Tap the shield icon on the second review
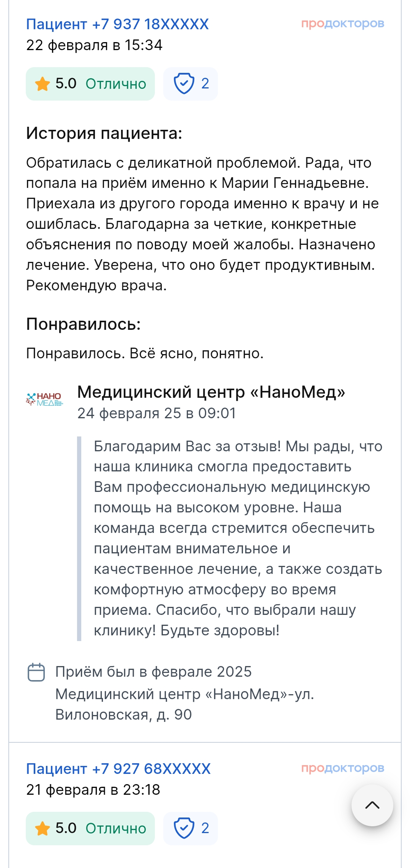 point(184,829)
